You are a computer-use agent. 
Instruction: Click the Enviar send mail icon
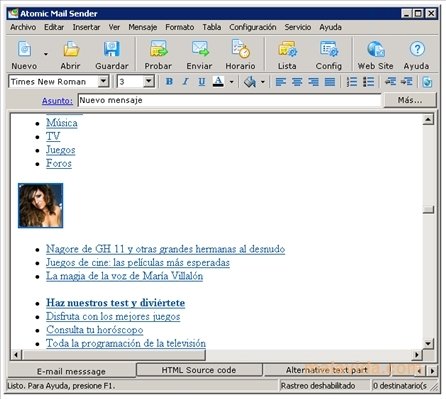coord(200,49)
